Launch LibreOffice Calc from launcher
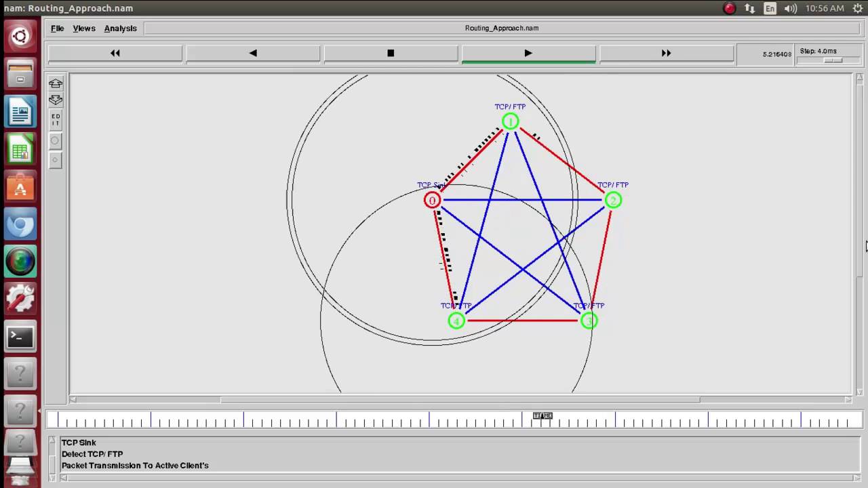Image resolution: width=868 pixels, height=488 pixels. click(20, 149)
